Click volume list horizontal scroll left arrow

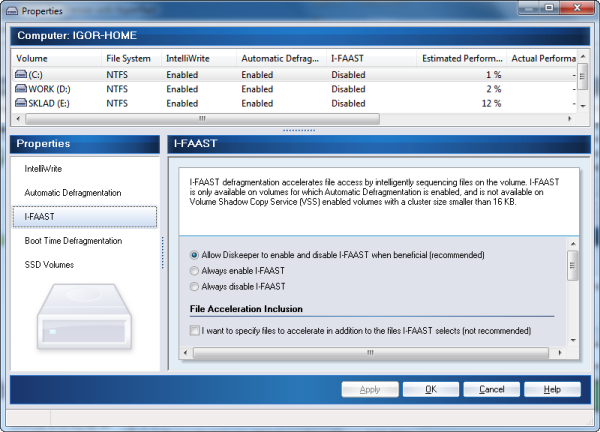pos(18,119)
